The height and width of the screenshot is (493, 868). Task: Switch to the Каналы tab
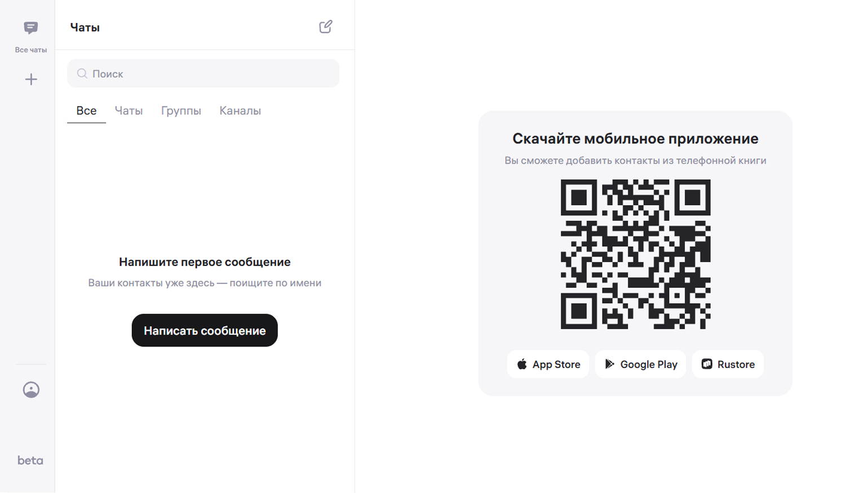pyautogui.click(x=240, y=110)
